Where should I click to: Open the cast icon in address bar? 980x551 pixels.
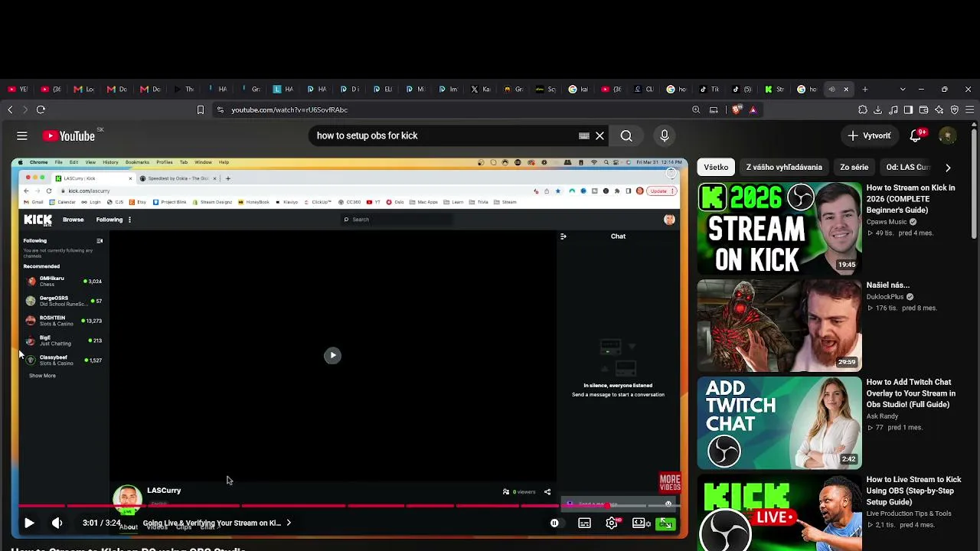pos(714,110)
